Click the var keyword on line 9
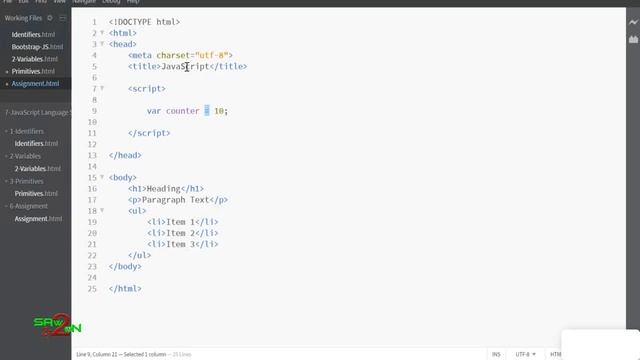Image resolution: width=640 pixels, height=360 pixels. coord(154,111)
